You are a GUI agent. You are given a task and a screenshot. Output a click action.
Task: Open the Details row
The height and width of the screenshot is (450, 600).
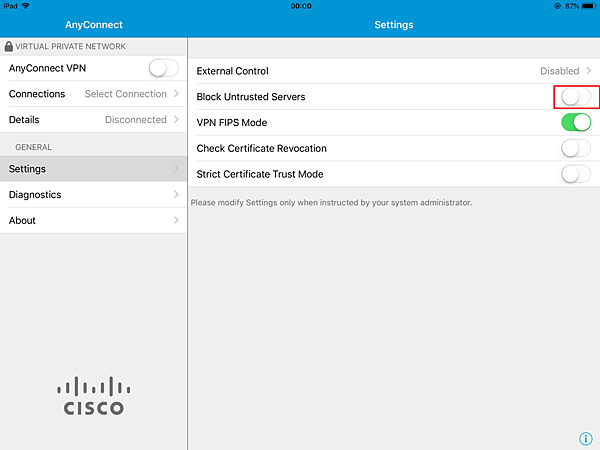click(x=93, y=120)
